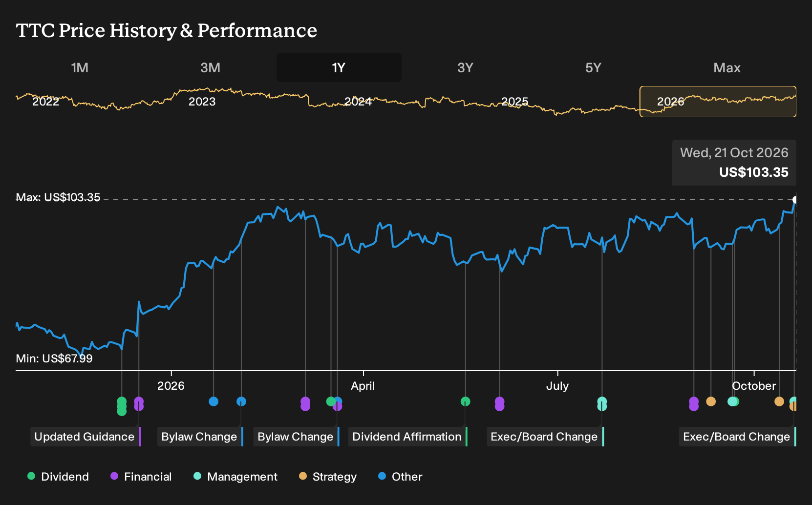The width and height of the screenshot is (812, 505).
Task: Show the Max price history range
Action: (727, 67)
